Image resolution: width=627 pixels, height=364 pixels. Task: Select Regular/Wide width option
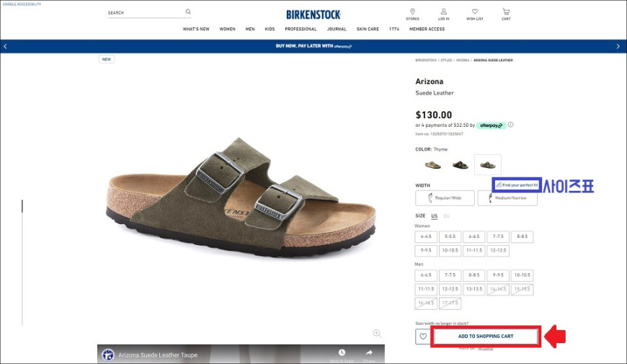(x=445, y=198)
